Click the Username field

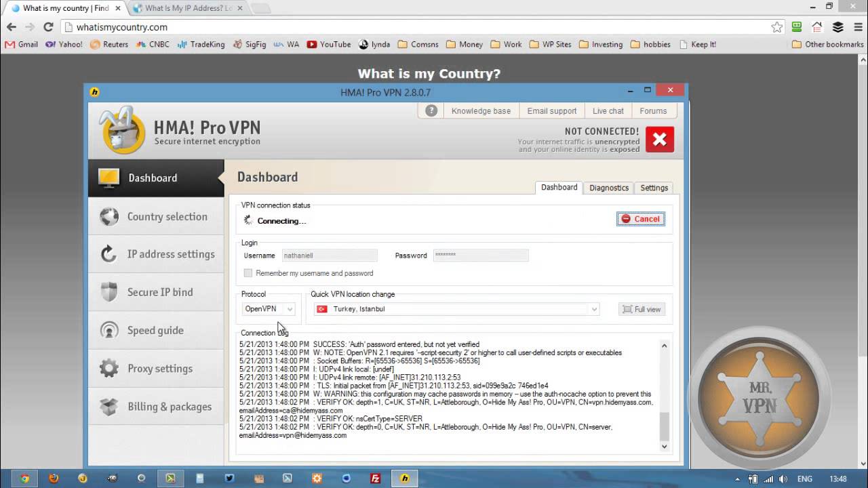point(330,256)
